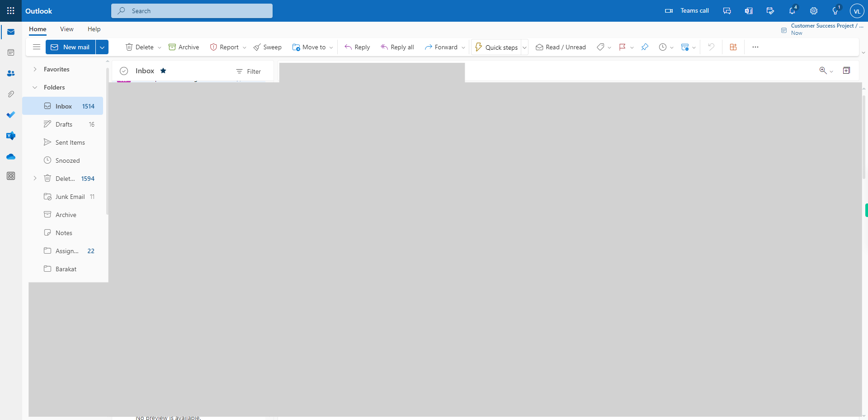Open To Do checkmark app
The width and height of the screenshot is (868, 420).
[11, 115]
